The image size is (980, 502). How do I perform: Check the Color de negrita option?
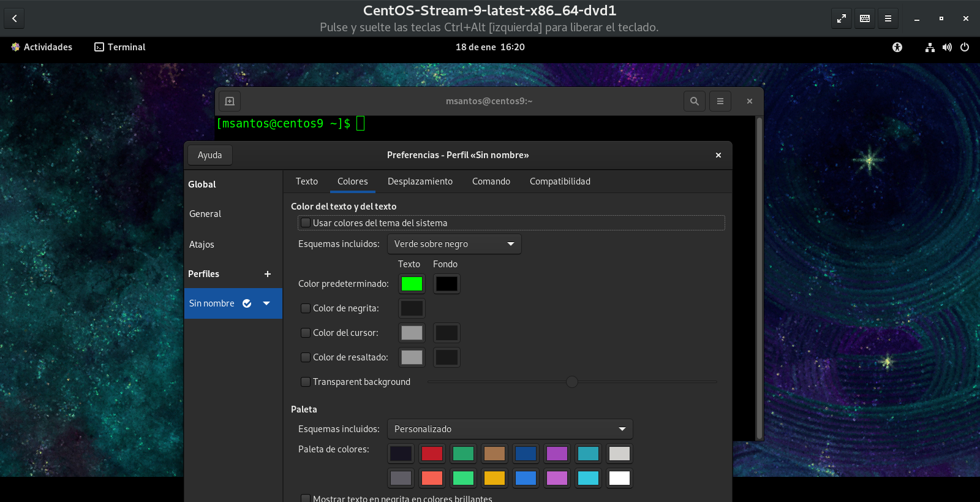(x=306, y=308)
